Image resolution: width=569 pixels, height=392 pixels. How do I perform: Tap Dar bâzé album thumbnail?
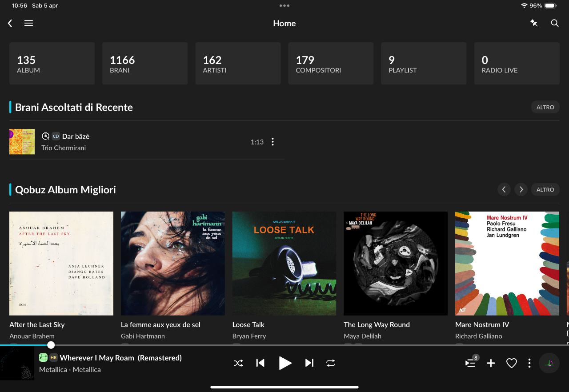[22, 142]
